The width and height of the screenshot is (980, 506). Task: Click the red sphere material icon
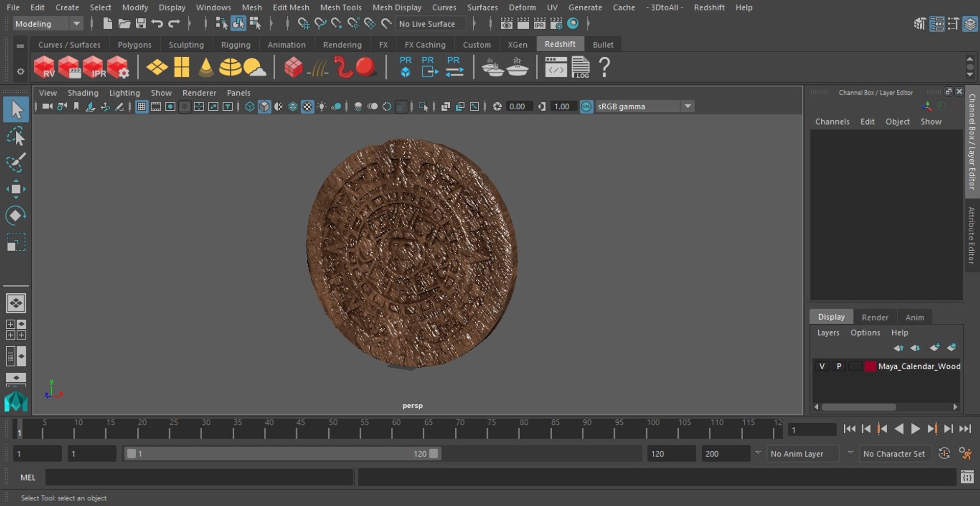tap(365, 67)
